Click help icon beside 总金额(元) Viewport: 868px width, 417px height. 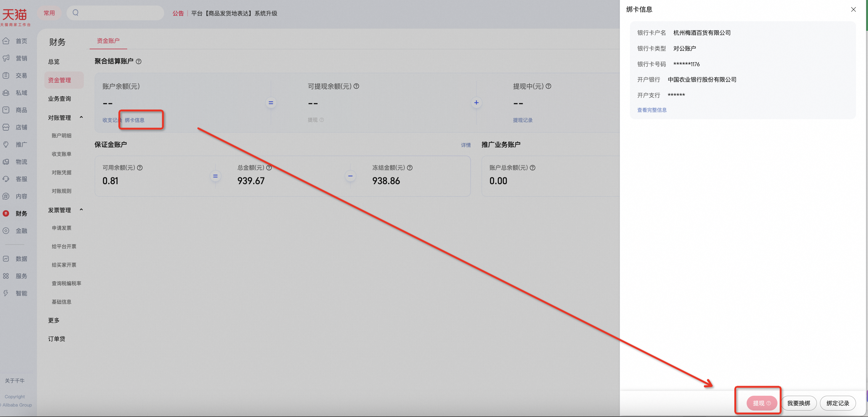tap(269, 168)
